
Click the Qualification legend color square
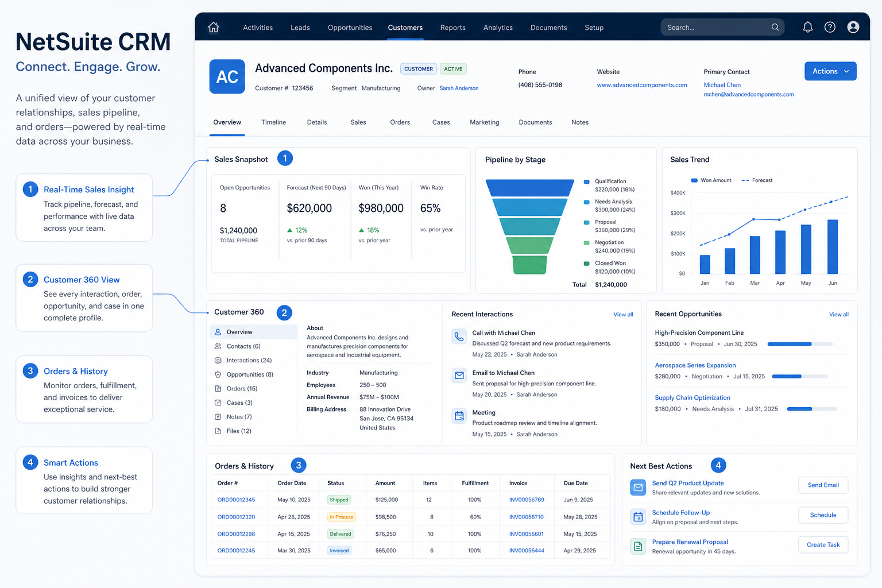point(587,181)
